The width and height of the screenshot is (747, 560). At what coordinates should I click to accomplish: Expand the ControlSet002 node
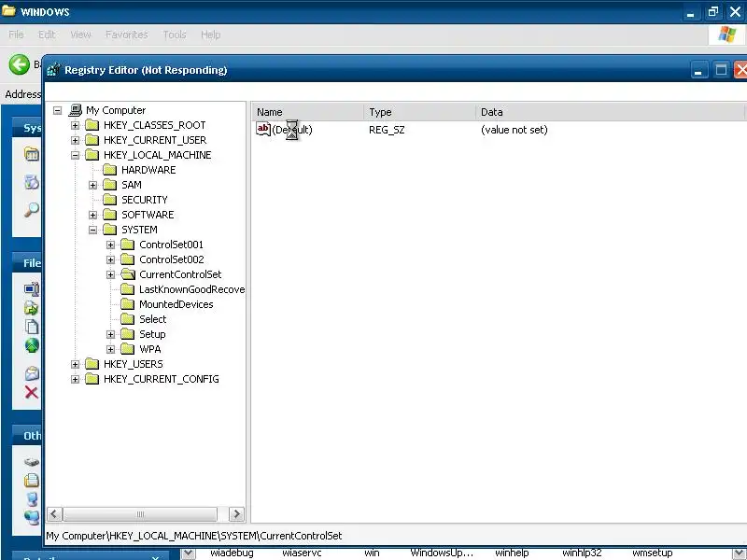point(110,259)
